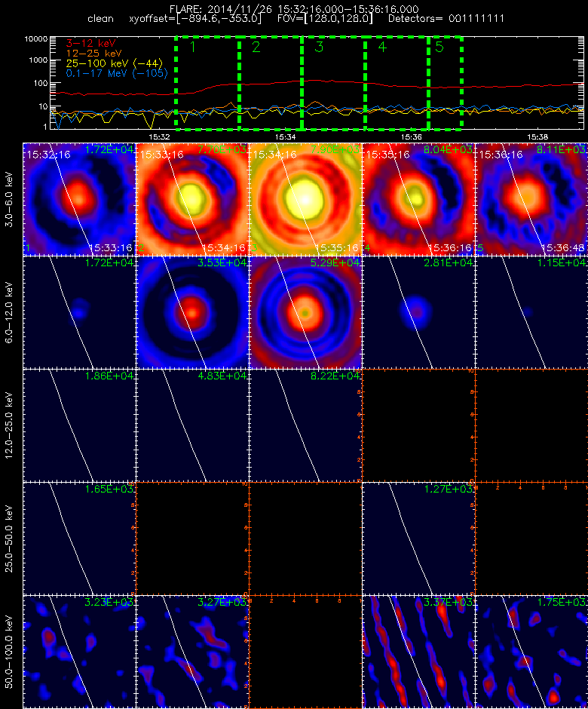
Task: Click the 3.0-6.0 keV image for interval 1
Action: click(79, 199)
